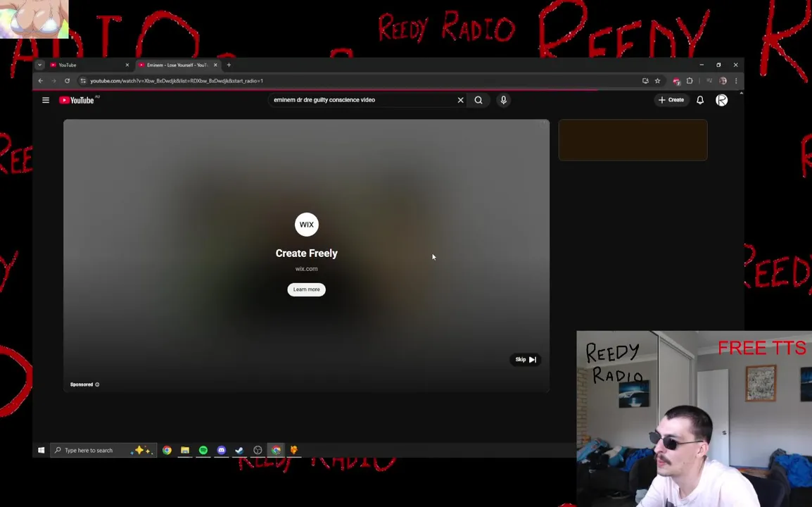This screenshot has width=812, height=507.
Task: Focus the browser address bar URL
Action: 177,81
